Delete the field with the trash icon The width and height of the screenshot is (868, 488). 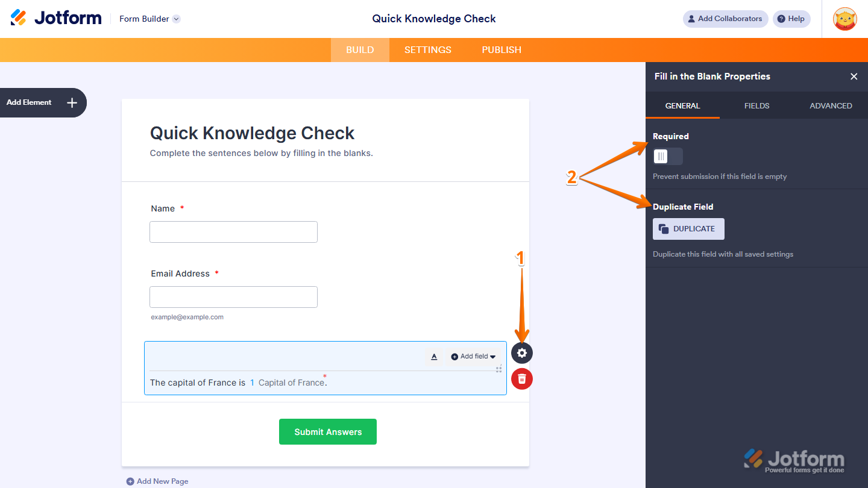coord(522,379)
